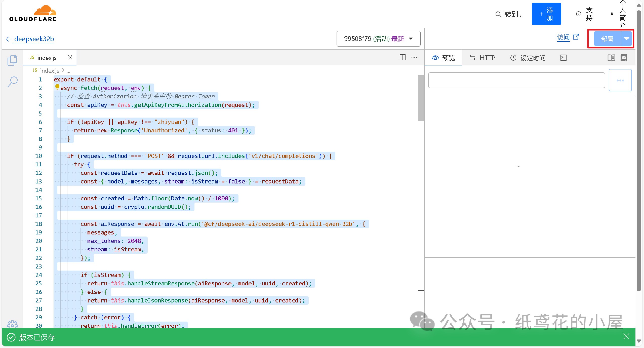Click "zhiyuan" string on line 6

click(x=171, y=122)
